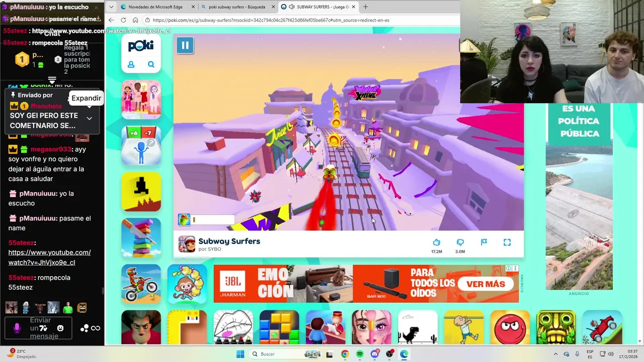Viewport: 644px width, 362px height.
Task: Click the infinity icon beside chat input
Action: (96, 328)
